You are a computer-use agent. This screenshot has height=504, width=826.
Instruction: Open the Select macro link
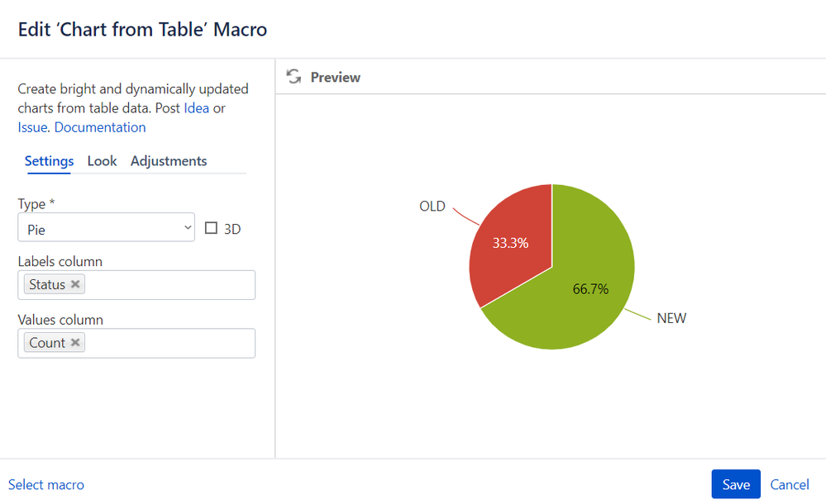[46, 485]
